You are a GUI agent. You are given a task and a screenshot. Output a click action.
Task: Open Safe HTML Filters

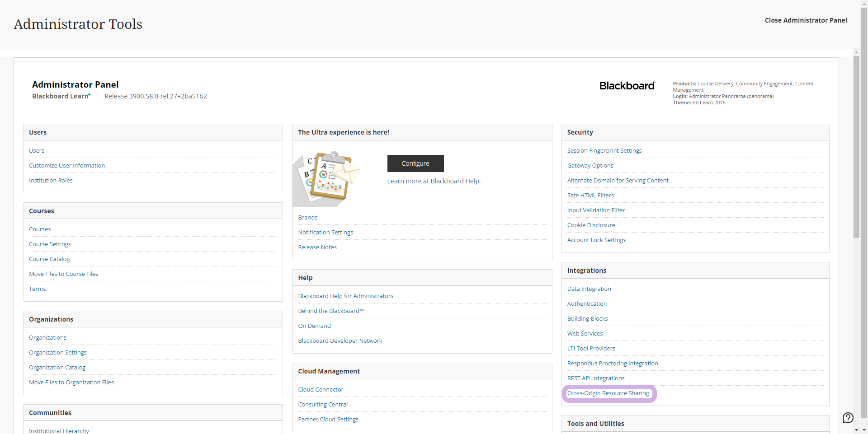tap(590, 196)
